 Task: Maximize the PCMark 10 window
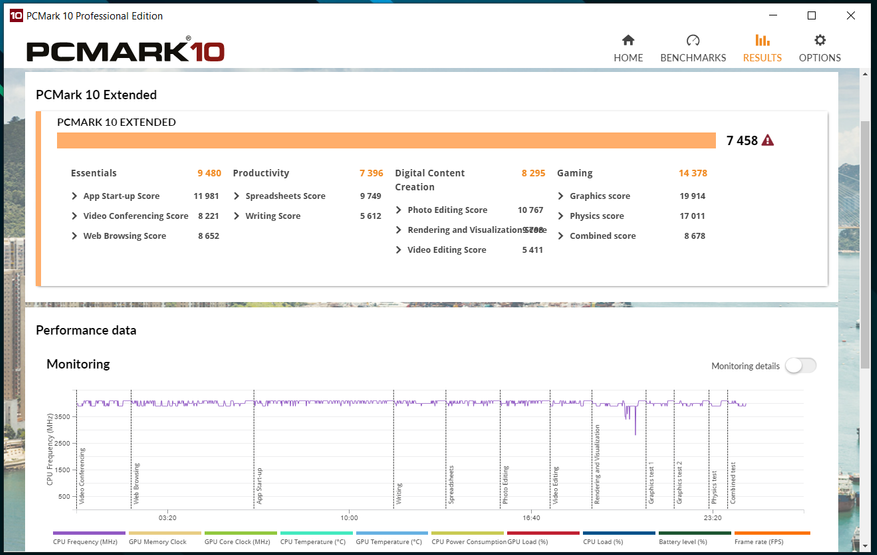(812, 16)
